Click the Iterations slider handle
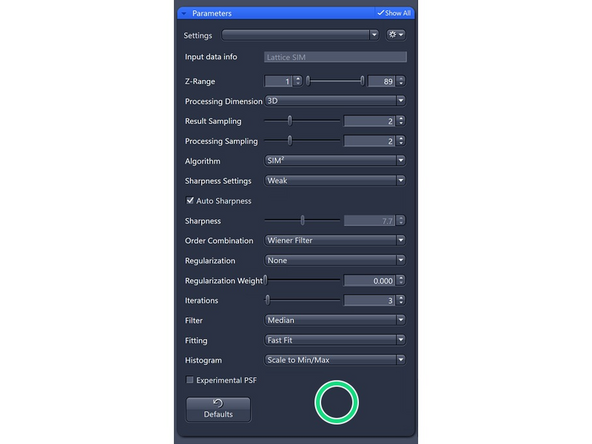The height and width of the screenshot is (444, 592). [x=268, y=300]
